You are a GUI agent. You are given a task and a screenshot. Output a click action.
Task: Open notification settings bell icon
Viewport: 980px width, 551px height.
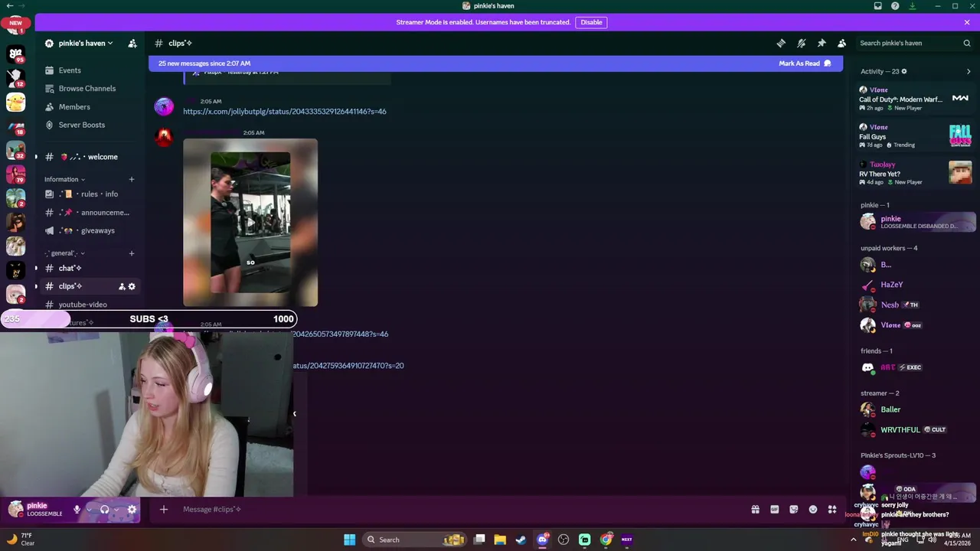[x=802, y=44]
